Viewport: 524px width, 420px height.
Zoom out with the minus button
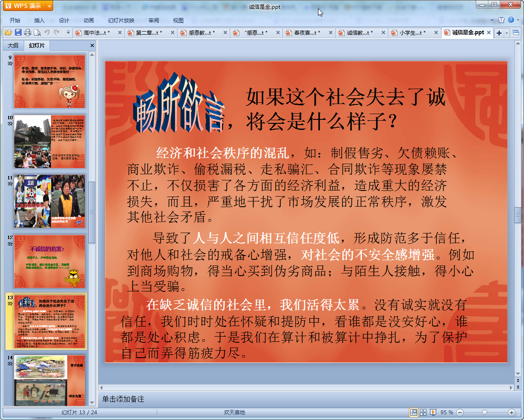[460, 413]
